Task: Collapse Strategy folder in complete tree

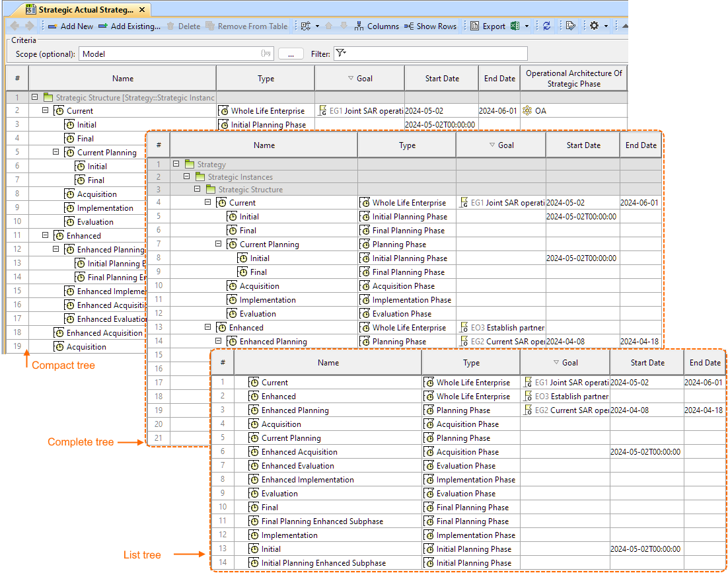Action: point(176,165)
